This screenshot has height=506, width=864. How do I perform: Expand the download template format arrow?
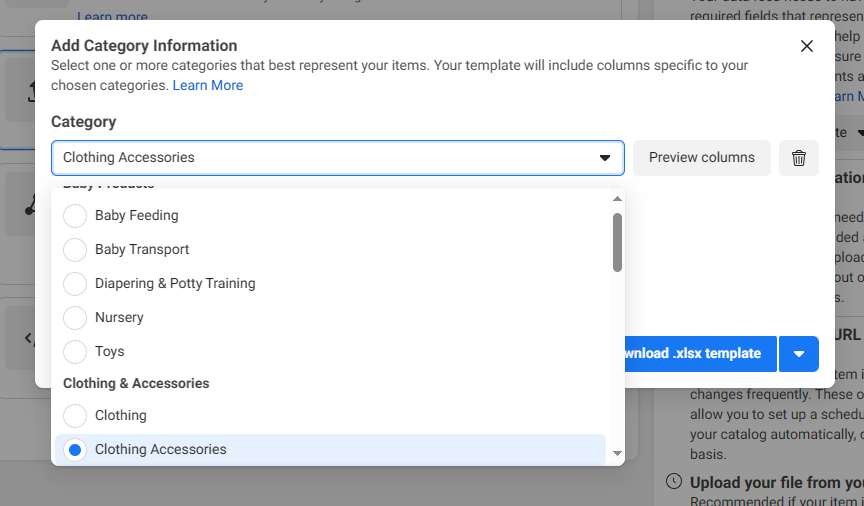click(798, 354)
